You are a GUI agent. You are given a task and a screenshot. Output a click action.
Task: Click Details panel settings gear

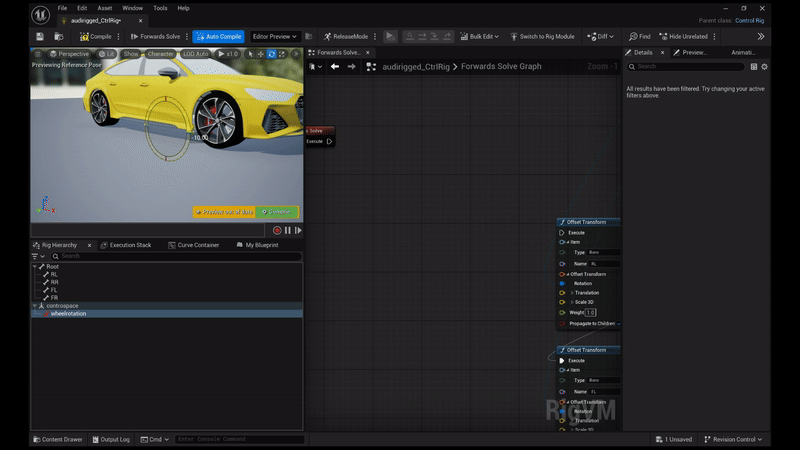764,66
